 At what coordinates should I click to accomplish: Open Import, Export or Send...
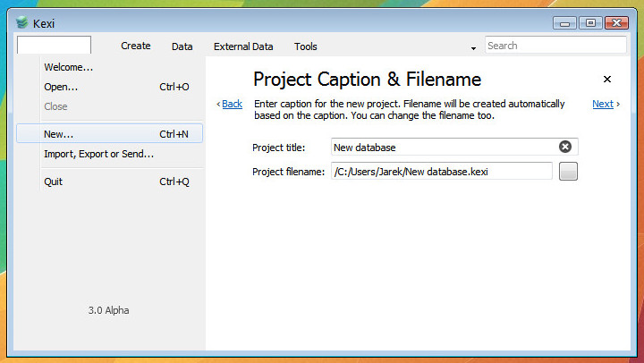(98, 154)
